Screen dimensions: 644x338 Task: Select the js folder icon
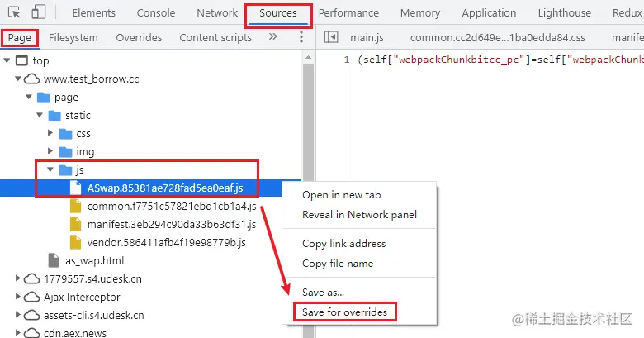(66, 169)
